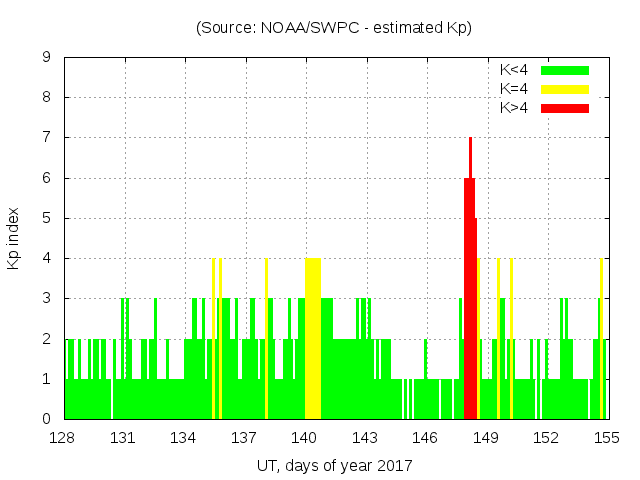
Task: Click the x-axis tick label 155
Action: click(606, 438)
